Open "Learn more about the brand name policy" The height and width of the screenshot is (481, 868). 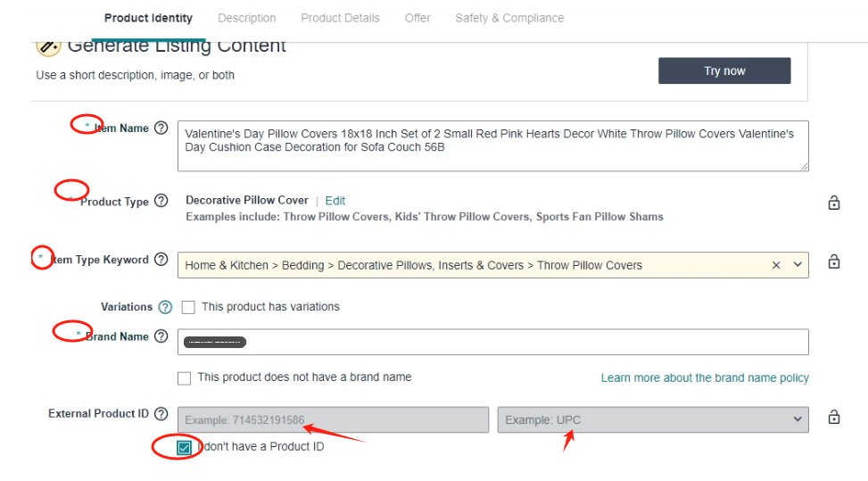(x=705, y=377)
